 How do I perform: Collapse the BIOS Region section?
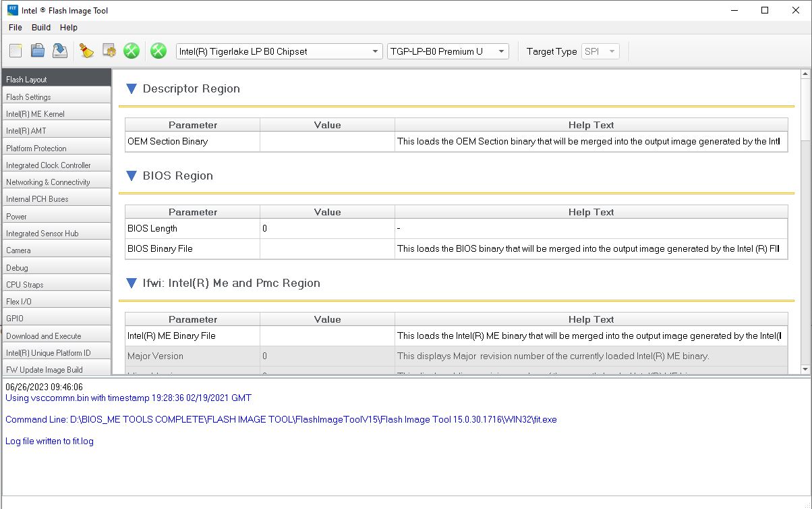[132, 176]
